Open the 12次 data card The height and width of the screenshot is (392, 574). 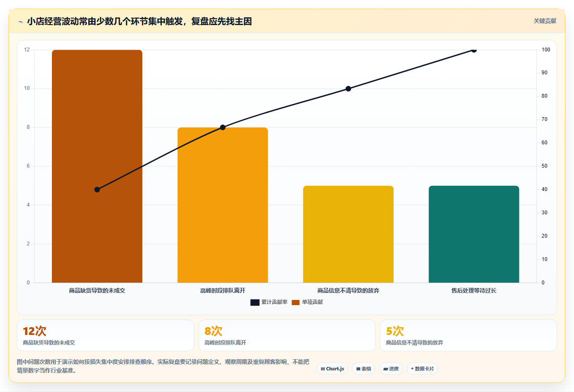click(x=106, y=335)
